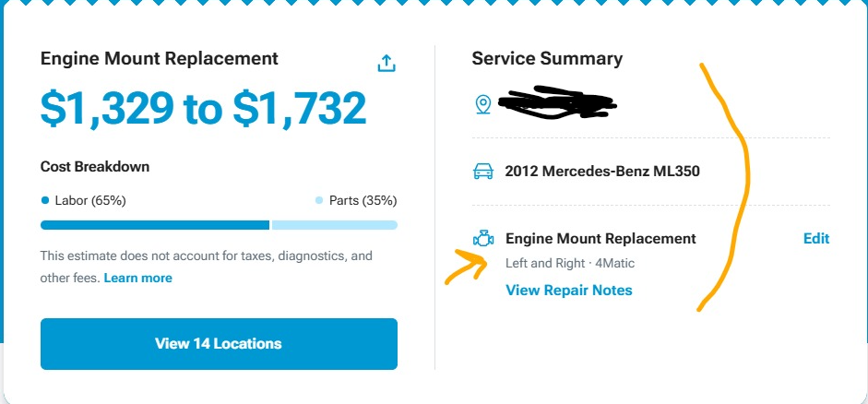Click the Service Summary heading
The image size is (868, 404).
(547, 59)
